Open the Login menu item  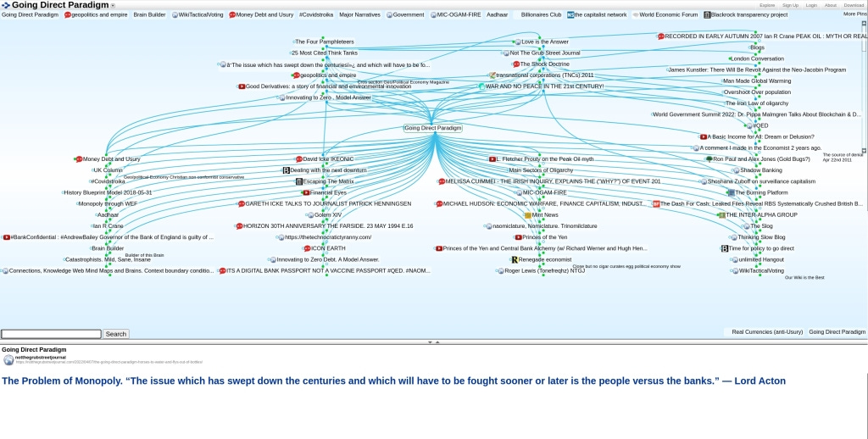tap(811, 6)
